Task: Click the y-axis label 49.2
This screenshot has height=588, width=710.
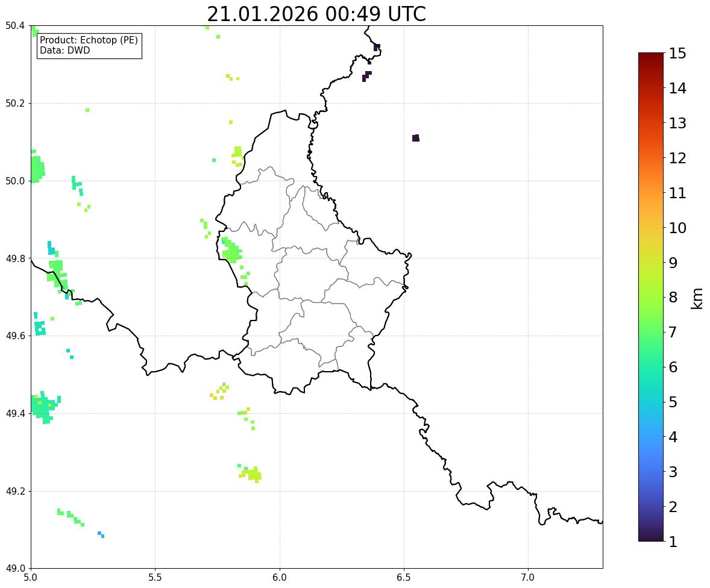Action: (15, 491)
